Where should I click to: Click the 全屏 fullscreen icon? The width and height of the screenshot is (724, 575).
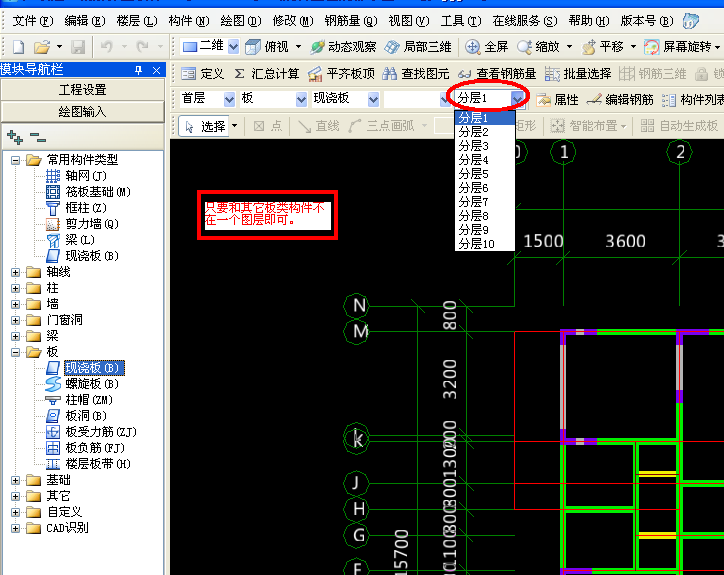click(x=472, y=47)
